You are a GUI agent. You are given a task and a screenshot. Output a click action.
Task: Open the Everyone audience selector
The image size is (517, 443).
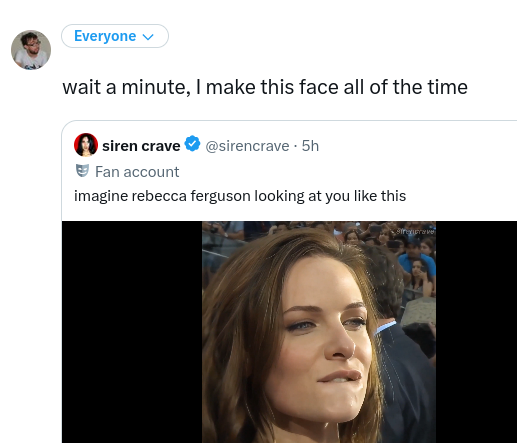(x=115, y=36)
